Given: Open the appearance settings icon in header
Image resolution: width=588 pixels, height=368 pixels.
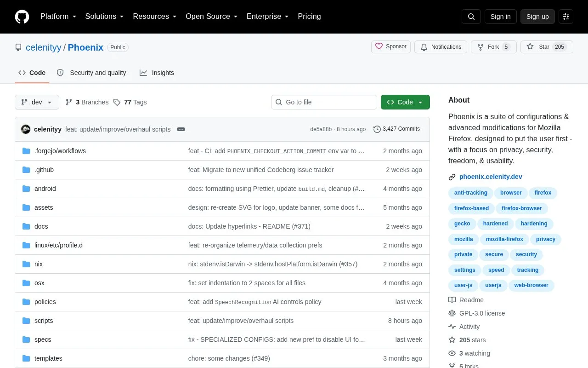Looking at the screenshot, I should [566, 17].
